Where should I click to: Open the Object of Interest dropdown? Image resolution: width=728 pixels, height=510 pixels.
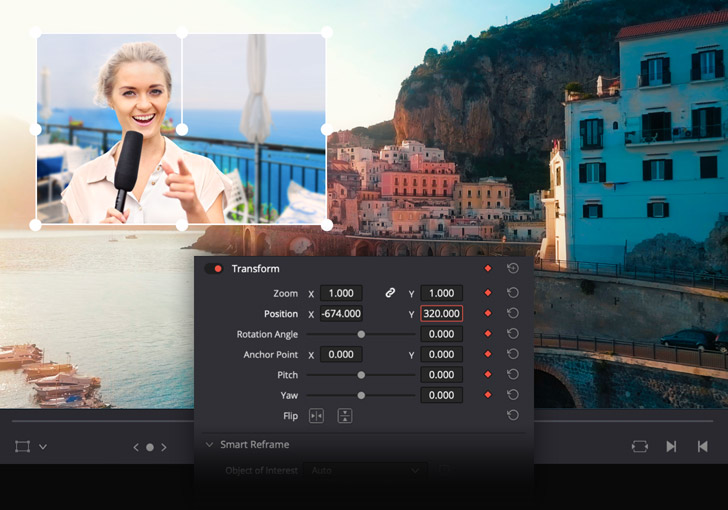click(x=366, y=470)
